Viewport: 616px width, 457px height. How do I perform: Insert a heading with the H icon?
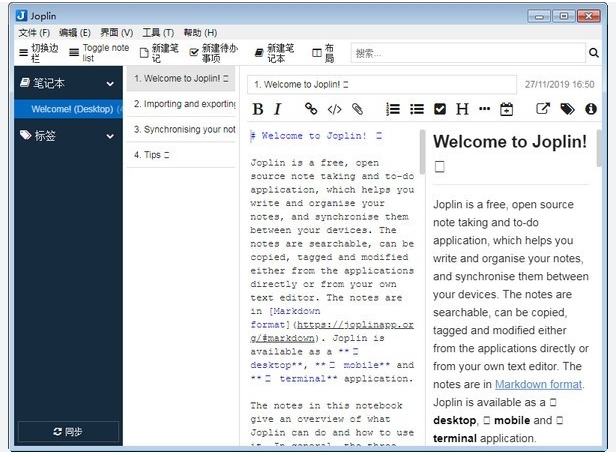tap(462, 109)
